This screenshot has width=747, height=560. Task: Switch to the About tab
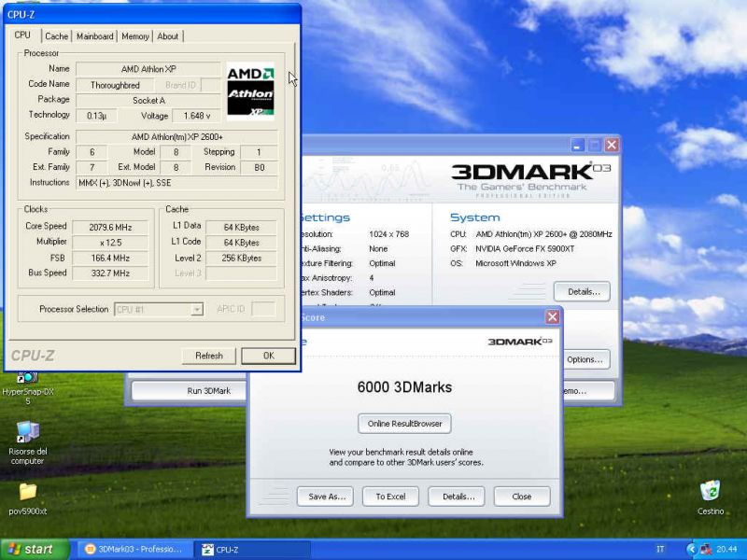[168, 36]
